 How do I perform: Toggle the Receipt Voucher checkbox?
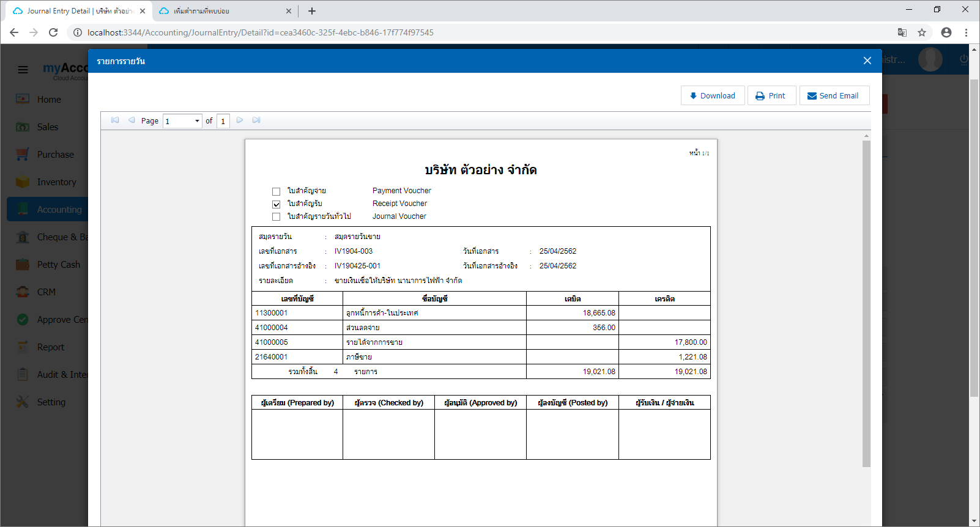[276, 204]
